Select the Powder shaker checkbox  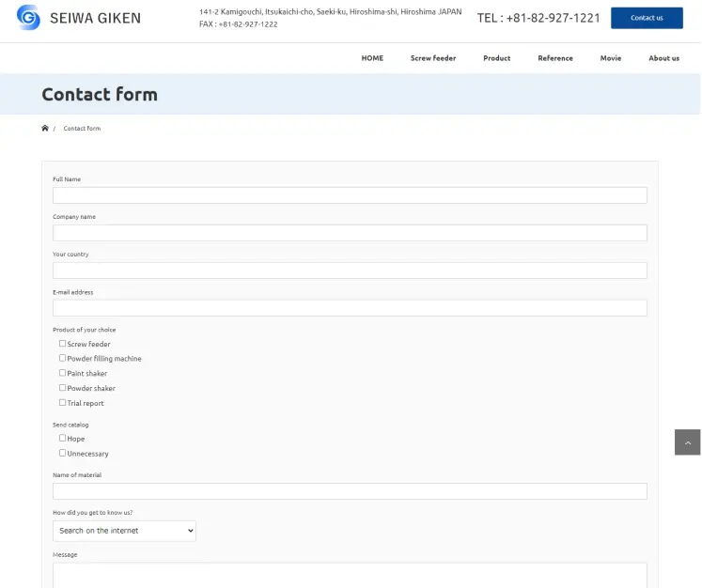tap(62, 388)
